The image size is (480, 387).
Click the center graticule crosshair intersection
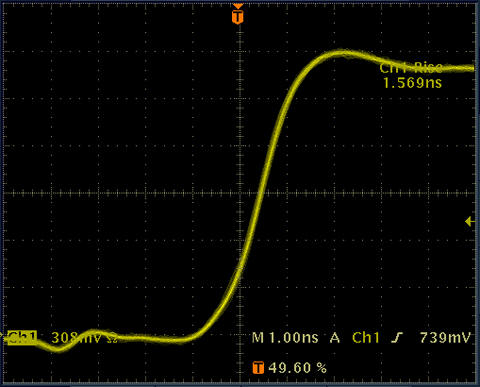pyautogui.click(x=240, y=193)
